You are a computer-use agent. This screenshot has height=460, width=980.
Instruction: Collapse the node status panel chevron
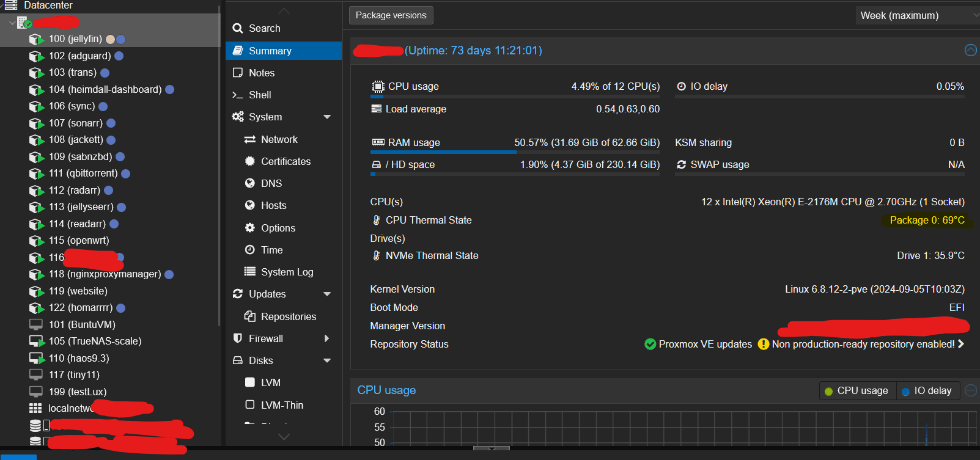coord(970,50)
